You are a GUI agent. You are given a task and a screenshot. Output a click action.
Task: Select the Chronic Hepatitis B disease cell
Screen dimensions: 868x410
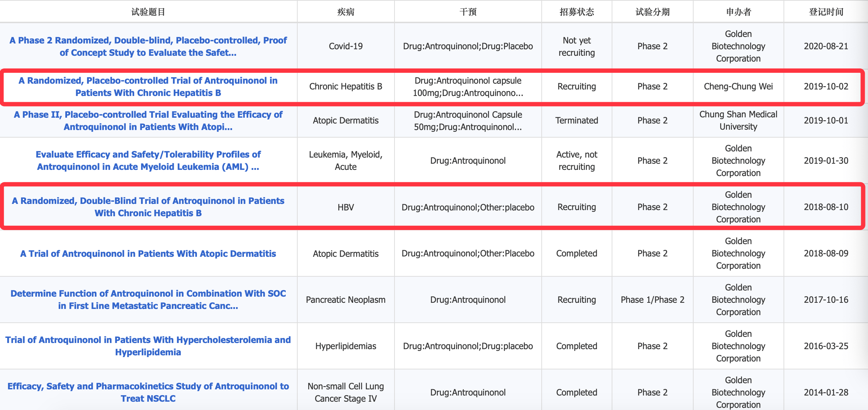pos(346,87)
